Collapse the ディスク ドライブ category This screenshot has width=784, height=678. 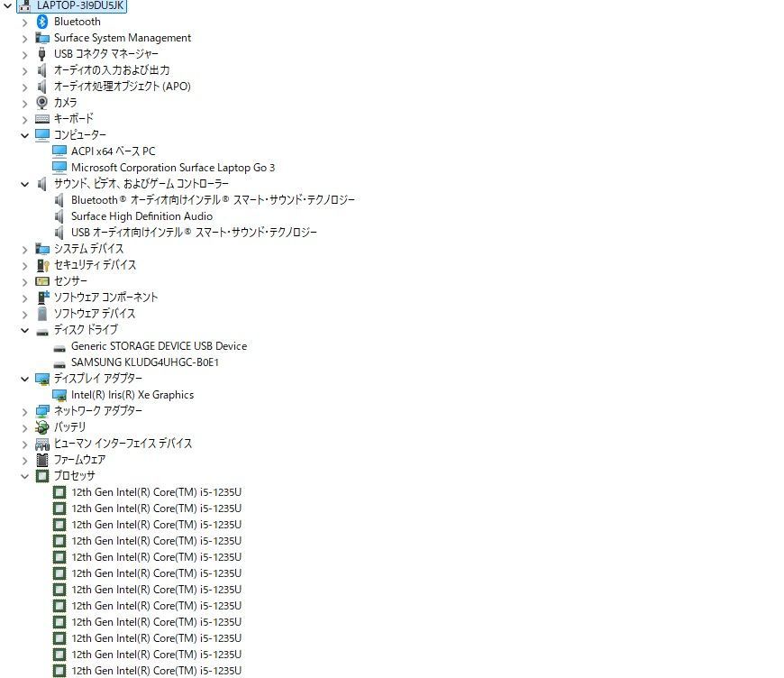click(x=24, y=329)
